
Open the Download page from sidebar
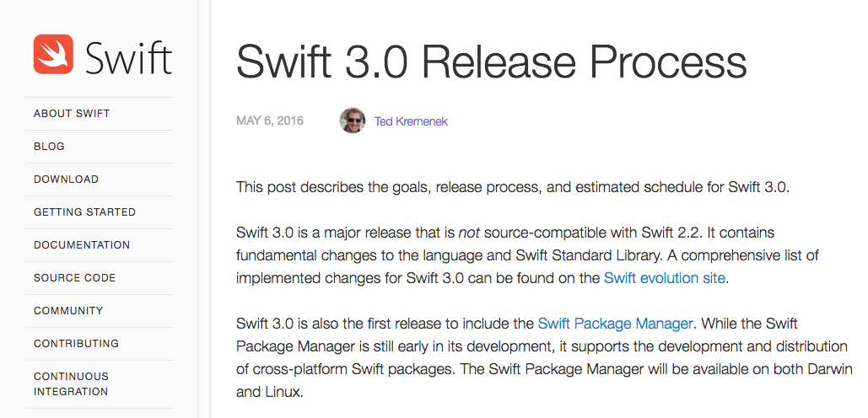coord(66,180)
